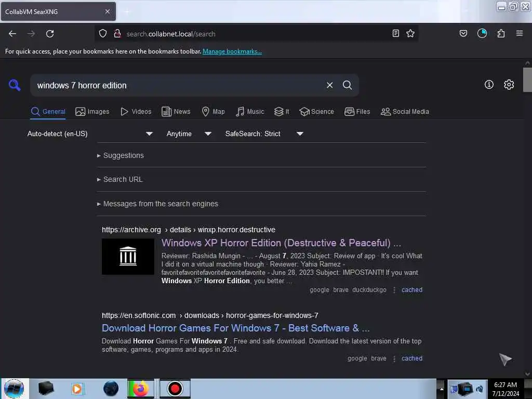Open cached version of softonic result
Screen dimensions: 532x399
412,358
